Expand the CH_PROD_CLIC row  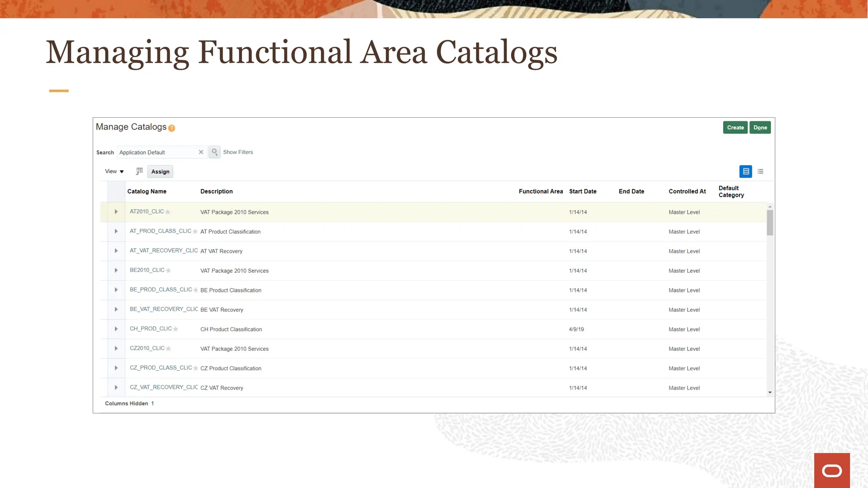tap(116, 329)
